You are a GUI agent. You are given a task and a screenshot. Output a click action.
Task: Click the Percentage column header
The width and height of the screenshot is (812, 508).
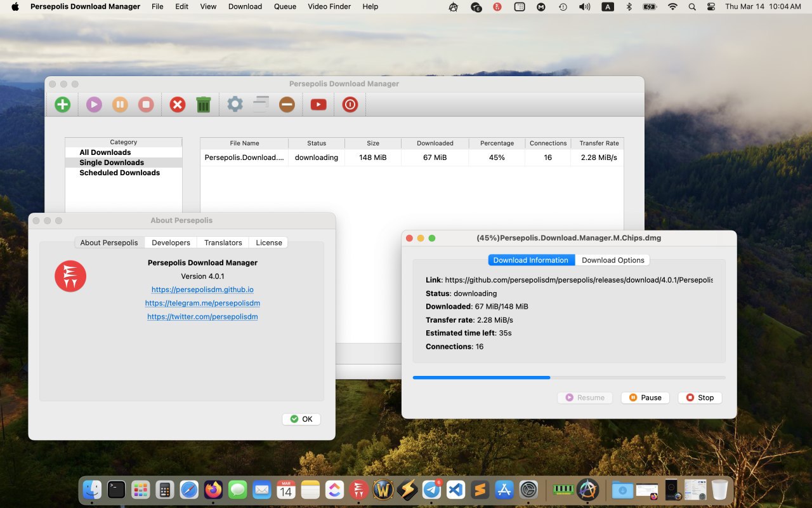[497, 143]
